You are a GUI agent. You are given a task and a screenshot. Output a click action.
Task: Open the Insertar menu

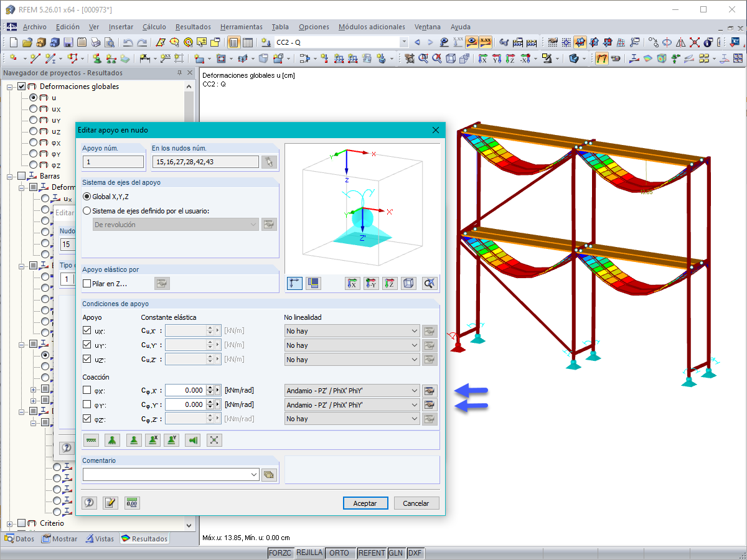(x=121, y=27)
